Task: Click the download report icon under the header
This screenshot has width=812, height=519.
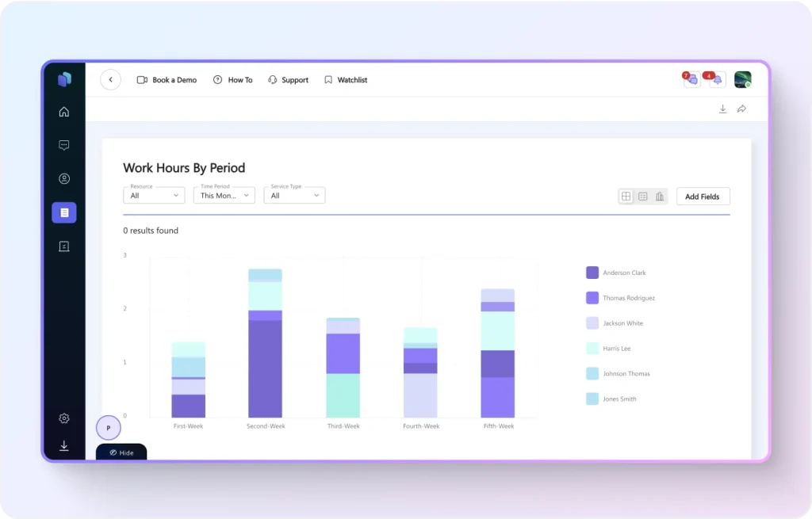Action: pyautogui.click(x=722, y=109)
